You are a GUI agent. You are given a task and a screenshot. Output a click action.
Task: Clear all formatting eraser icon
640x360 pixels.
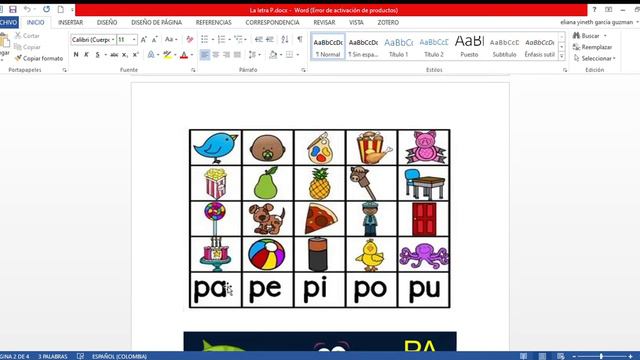(x=189, y=40)
